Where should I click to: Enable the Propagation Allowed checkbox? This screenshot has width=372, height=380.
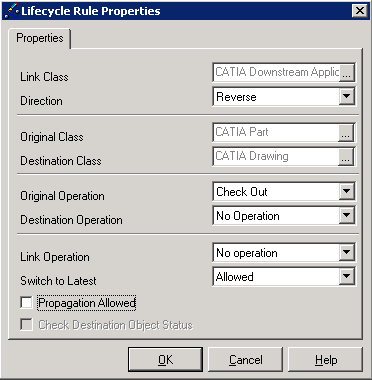point(26,303)
